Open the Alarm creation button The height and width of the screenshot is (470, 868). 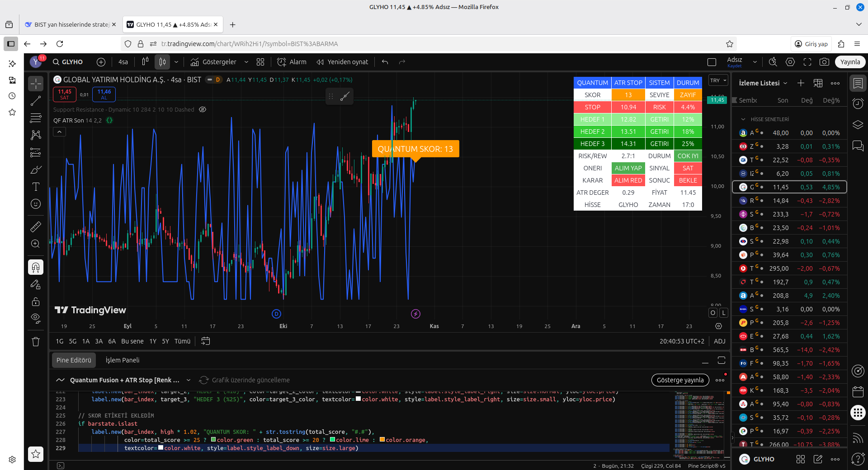click(292, 62)
